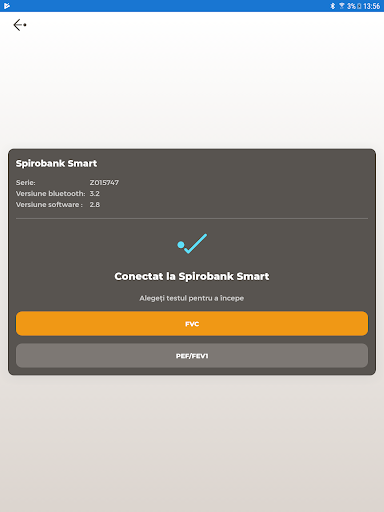Open the notification icon in status bar
The height and width of the screenshot is (512, 384).
7,6
